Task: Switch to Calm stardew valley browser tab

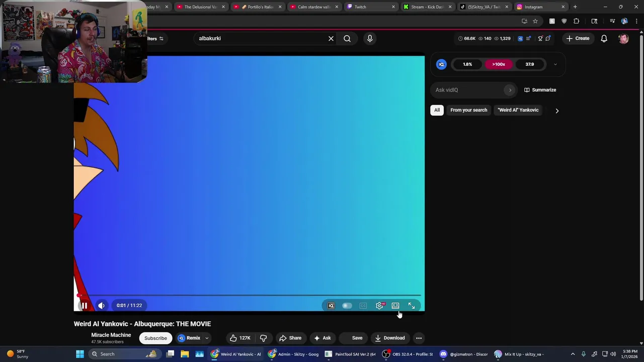Action: [315, 7]
